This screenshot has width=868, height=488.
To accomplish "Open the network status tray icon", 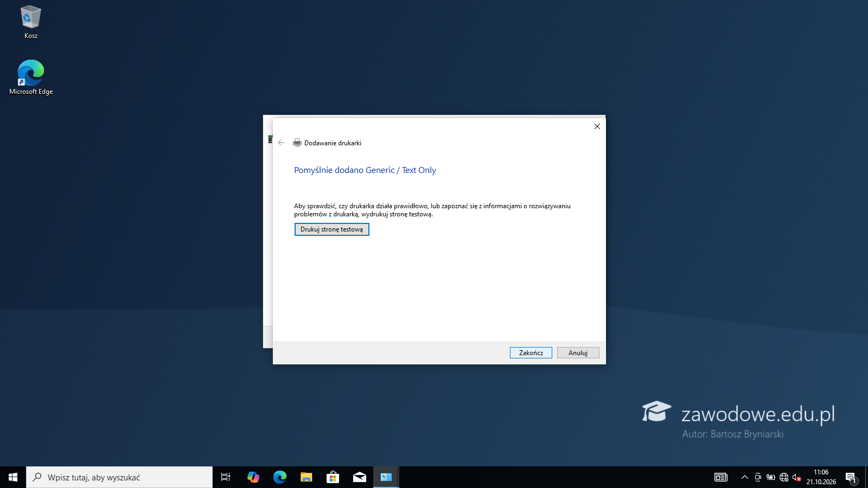I will tap(784, 477).
